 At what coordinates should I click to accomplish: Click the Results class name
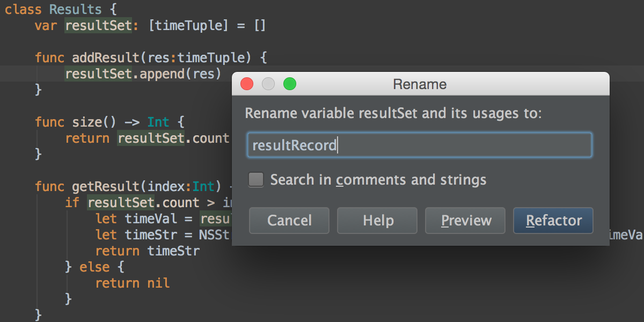pyautogui.click(x=75, y=9)
